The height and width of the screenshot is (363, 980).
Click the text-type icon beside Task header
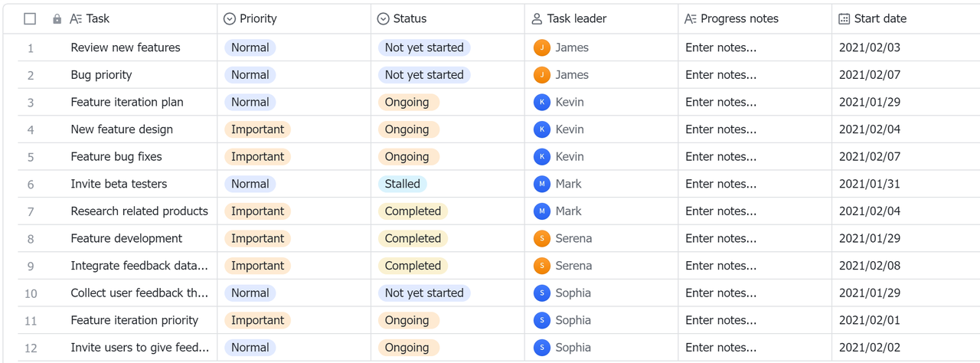(x=76, y=19)
